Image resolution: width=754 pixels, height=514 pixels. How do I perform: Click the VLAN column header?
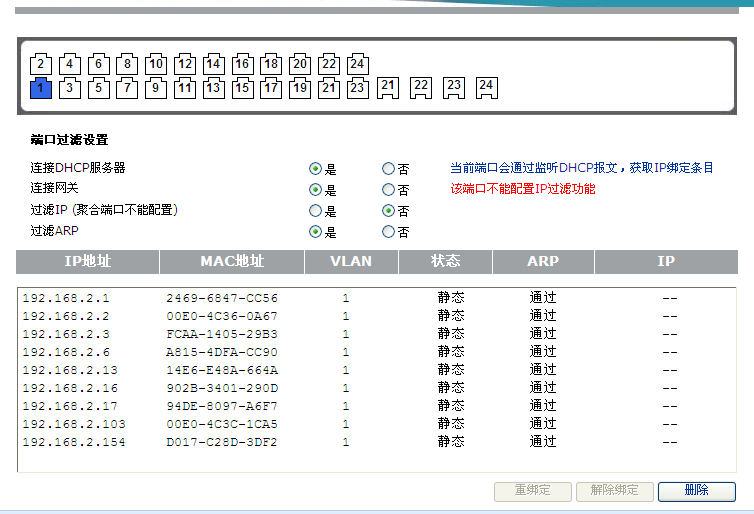351,262
